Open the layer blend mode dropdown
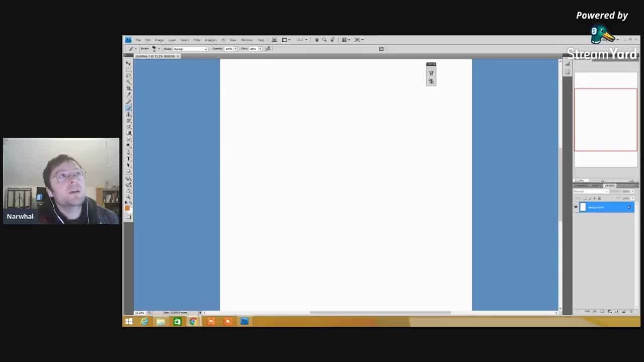The image size is (644, 362). [x=591, y=192]
